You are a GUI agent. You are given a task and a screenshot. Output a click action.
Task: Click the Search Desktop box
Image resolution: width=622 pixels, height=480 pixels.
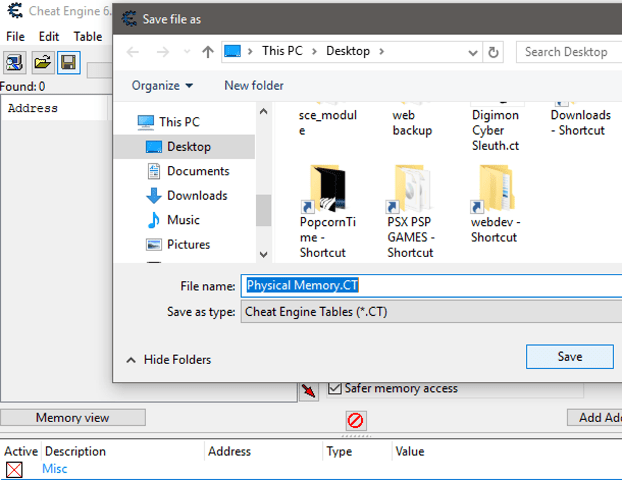[x=569, y=52]
